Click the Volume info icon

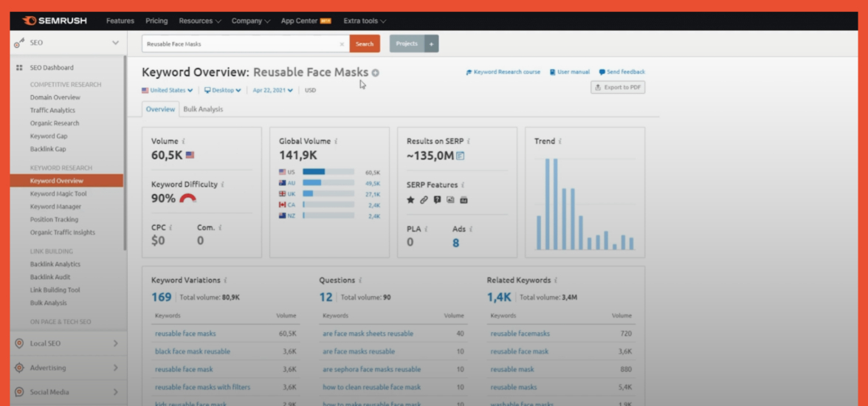[x=183, y=141]
